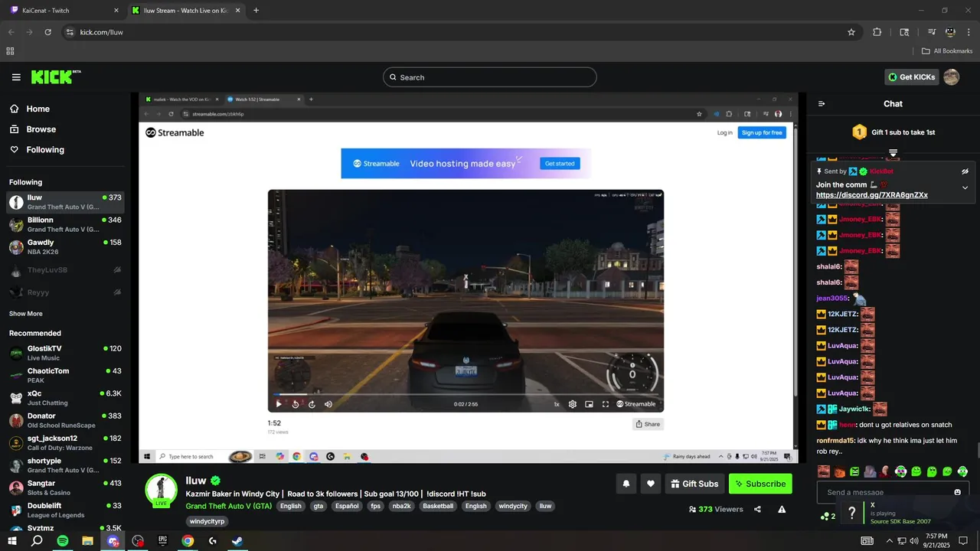Open the Kick hamburger menu
Screen dimensions: 980x551
pyautogui.click(x=16, y=77)
